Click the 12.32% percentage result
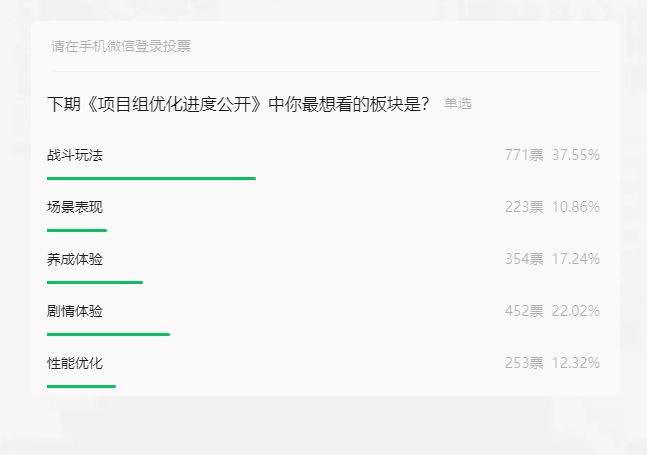647x455 pixels. (576, 363)
